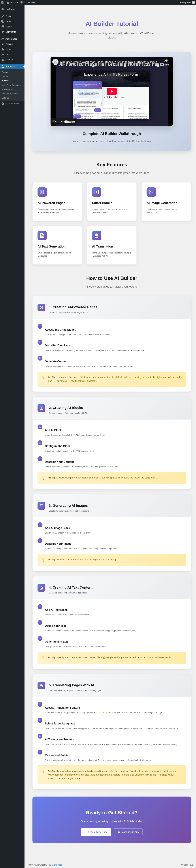The image size is (196, 868).
Task: Open Plugins in the sidebar
Action: [x=9, y=44]
